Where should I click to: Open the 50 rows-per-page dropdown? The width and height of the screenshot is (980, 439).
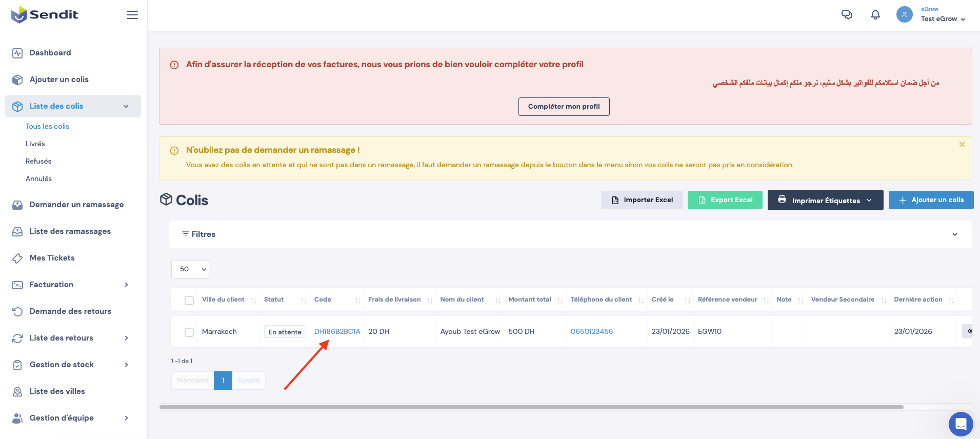click(190, 269)
